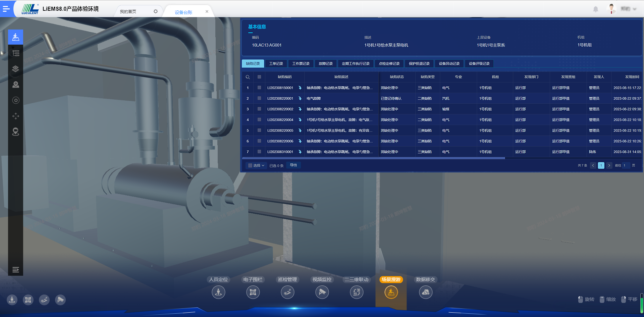644x317 pixels.
Task: Toggle the select-all checkbox in table header
Action: click(x=259, y=77)
